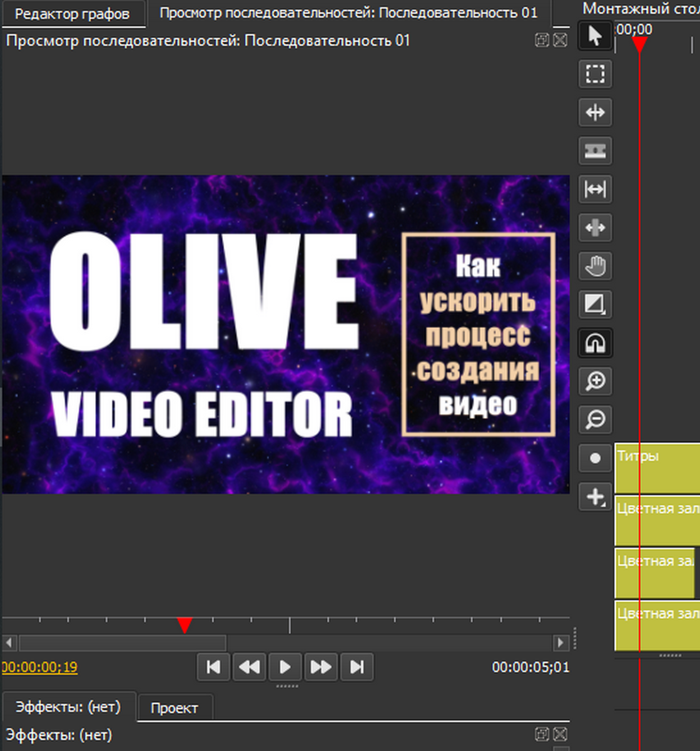Open the Проект tab
The height and width of the screenshot is (751, 700).
pyautogui.click(x=175, y=708)
